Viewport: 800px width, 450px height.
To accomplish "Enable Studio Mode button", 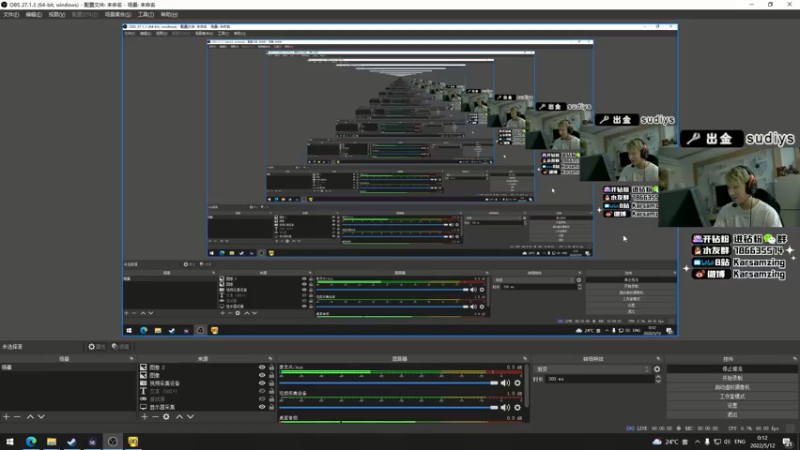I will (732, 396).
